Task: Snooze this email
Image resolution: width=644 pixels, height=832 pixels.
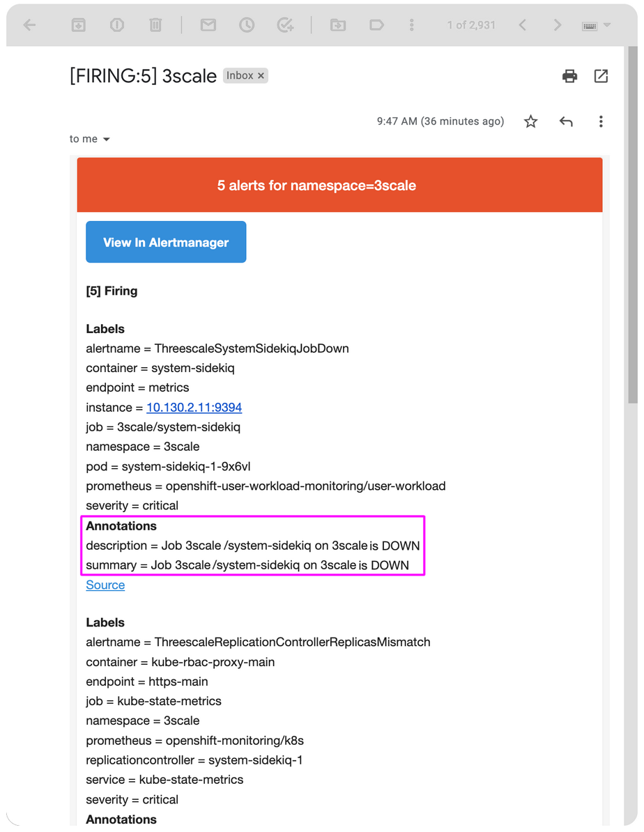Action: 247,25
